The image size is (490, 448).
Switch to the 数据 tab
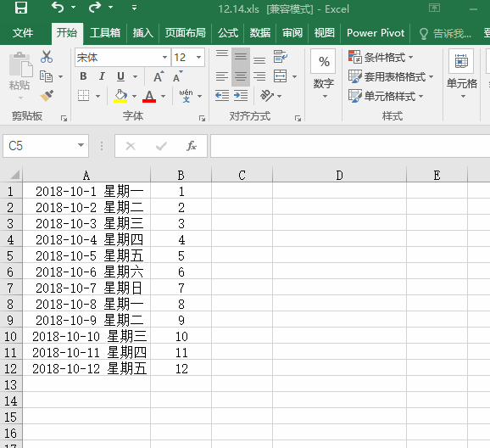pyautogui.click(x=259, y=32)
